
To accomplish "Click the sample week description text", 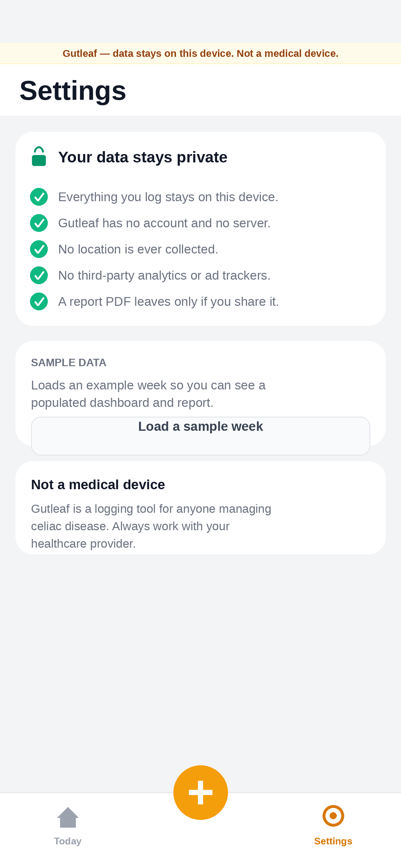I will (148, 394).
